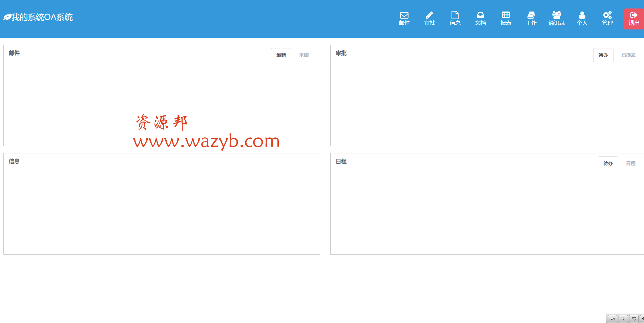Toggle the punctuation mode IME button
Image resolution: width=644 pixels, height=323 pixels.
pyautogui.click(x=623, y=319)
